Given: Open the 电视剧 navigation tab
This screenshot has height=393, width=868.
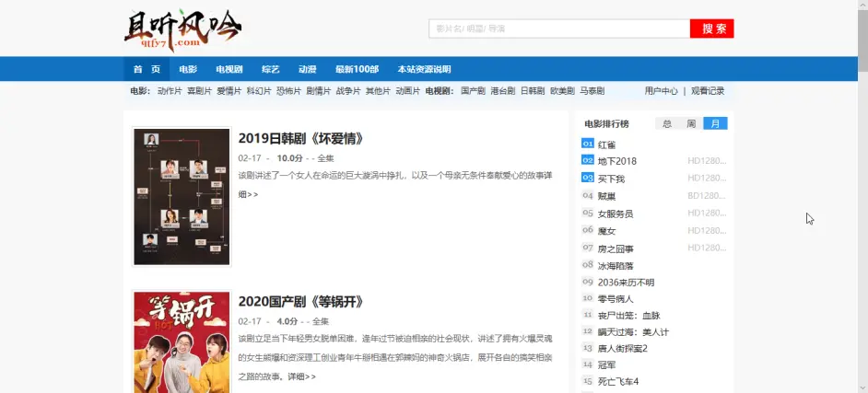Looking at the screenshot, I should 229,69.
